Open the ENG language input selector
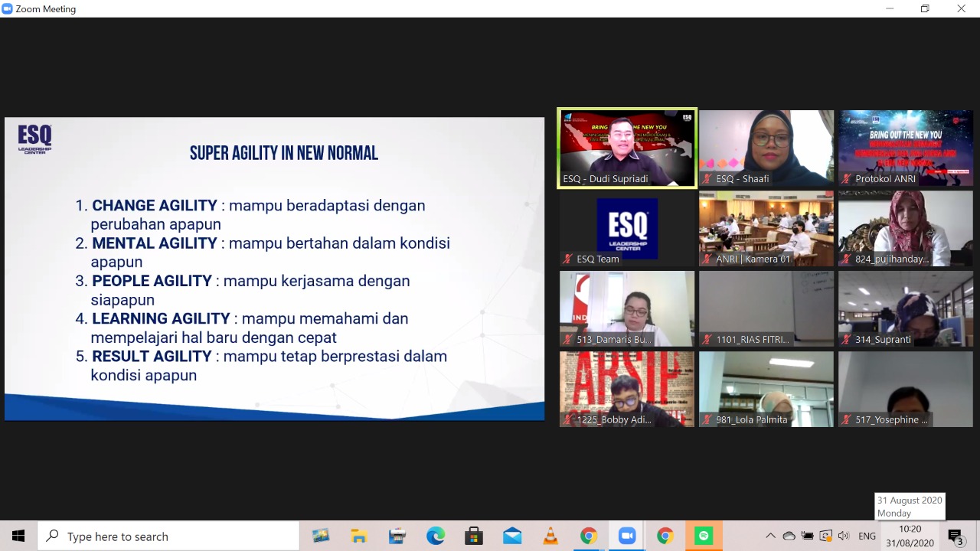980x551 pixels. 866,536
